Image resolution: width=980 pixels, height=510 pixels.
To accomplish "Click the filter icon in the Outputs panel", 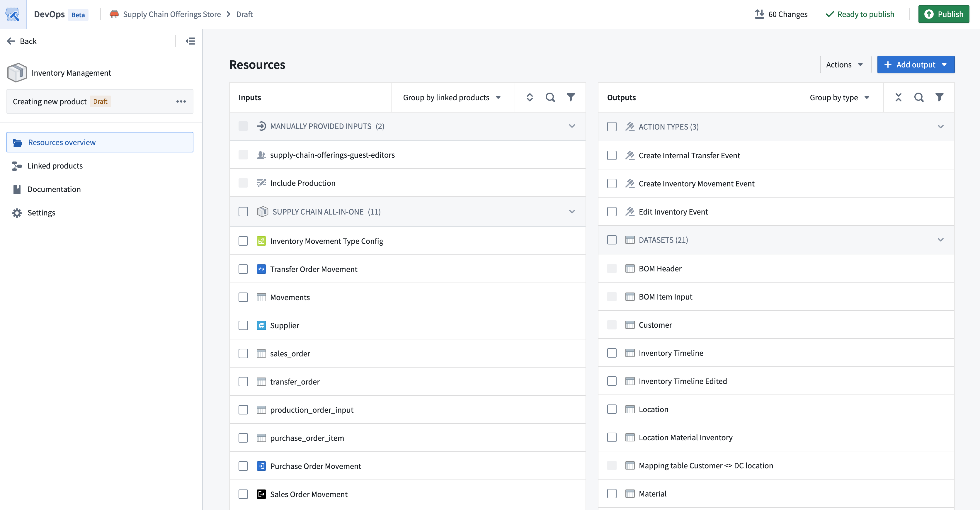I will tap(939, 97).
